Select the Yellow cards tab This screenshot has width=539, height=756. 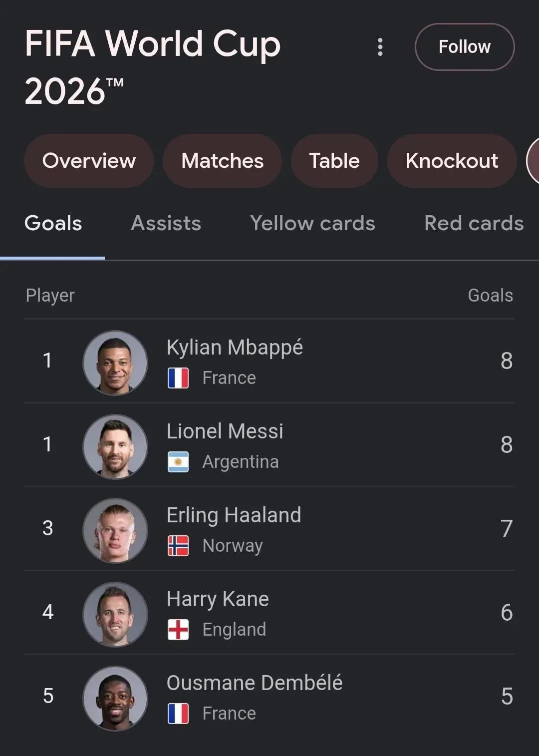coord(313,223)
